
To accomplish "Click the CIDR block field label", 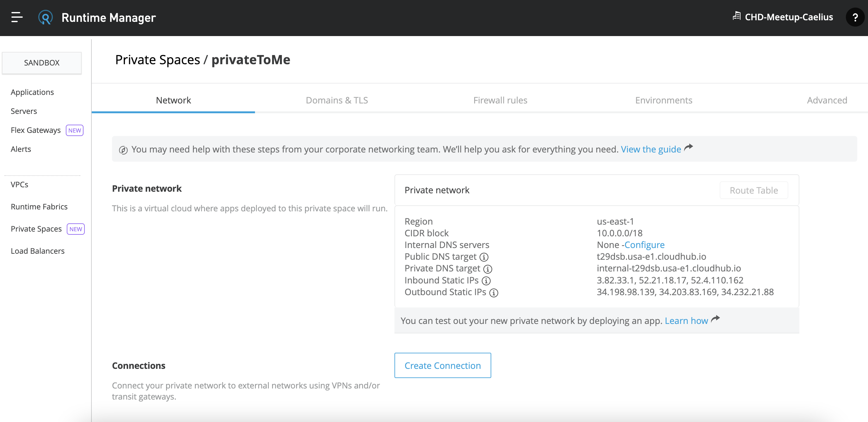I will (x=427, y=233).
